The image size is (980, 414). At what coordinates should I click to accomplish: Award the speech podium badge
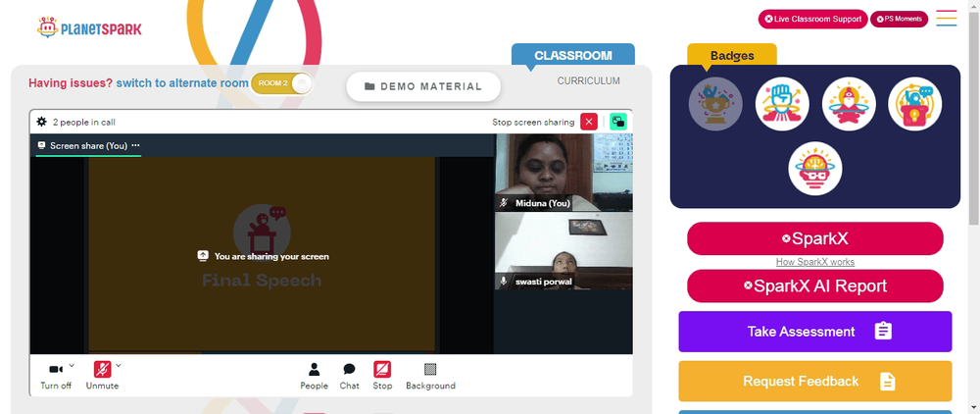coord(914,104)
